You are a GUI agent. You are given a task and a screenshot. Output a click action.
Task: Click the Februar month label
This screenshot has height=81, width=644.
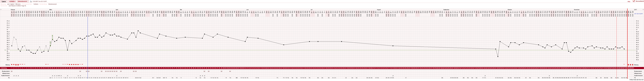[13, 10]
